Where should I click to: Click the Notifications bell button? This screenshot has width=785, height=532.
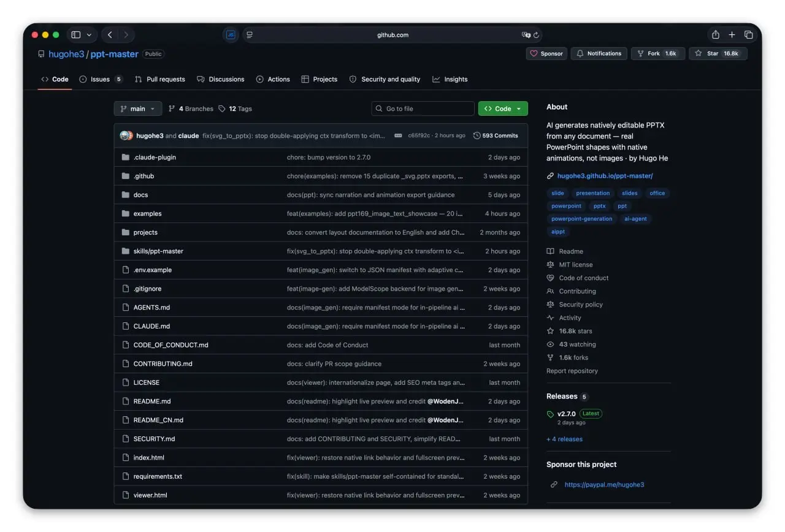click(599, 53)
